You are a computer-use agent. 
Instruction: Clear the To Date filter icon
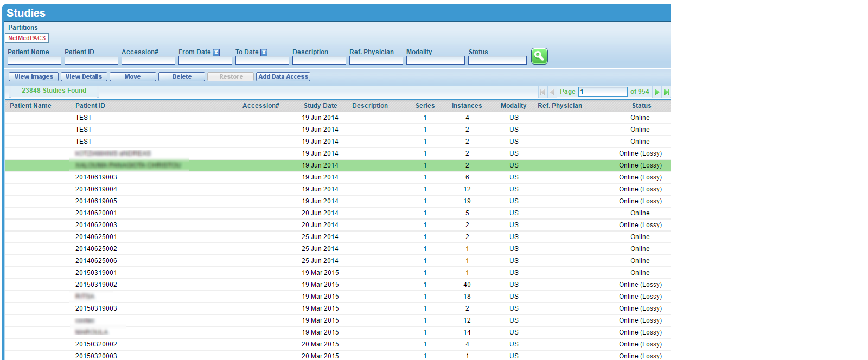(264, 52)
